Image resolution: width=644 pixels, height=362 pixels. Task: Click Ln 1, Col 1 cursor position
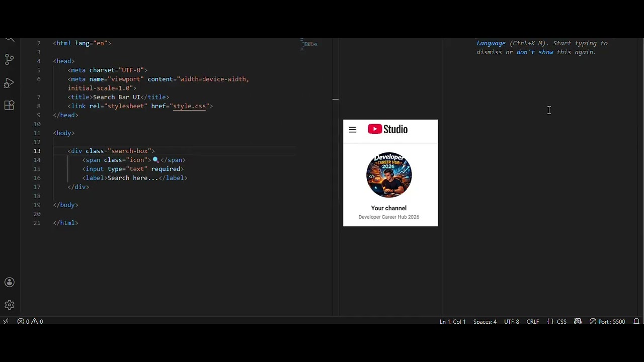click(452, 321)
